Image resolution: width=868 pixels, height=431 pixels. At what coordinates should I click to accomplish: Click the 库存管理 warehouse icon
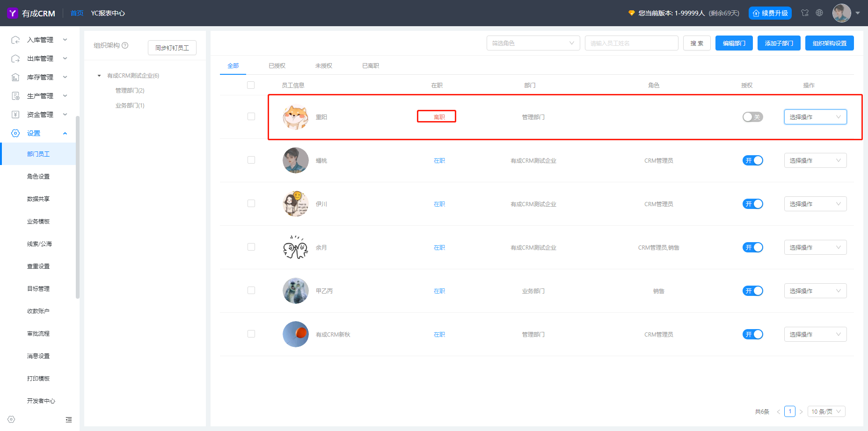[x=15, y=77]
